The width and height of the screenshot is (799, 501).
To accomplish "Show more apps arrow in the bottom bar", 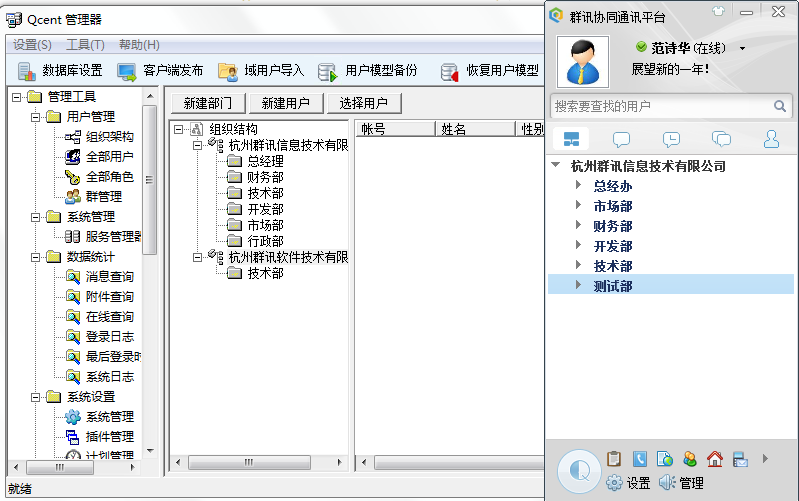I will tap(765, 459).
